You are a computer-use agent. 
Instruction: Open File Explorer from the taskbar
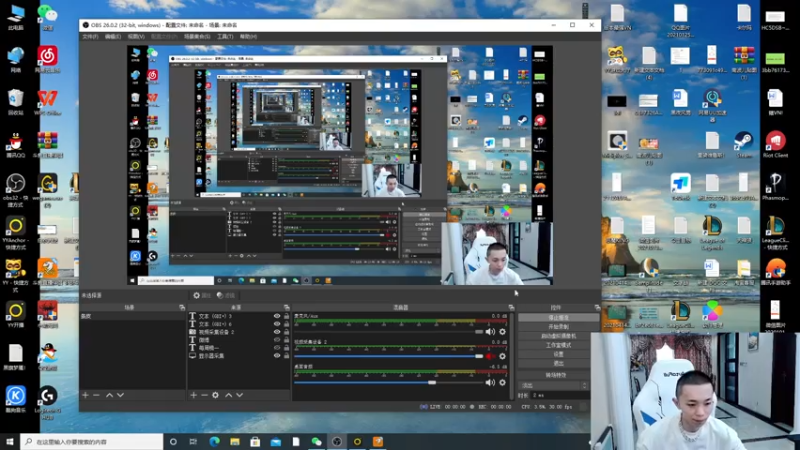tap(235, 442)
